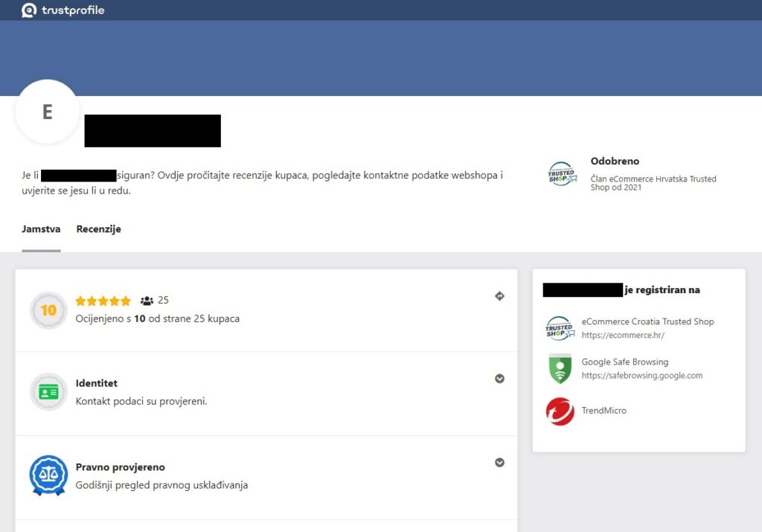The width and height of the screenshot is (762, 532).
Task: Select the Jamstva tab
Action: [x=41, y=229]
